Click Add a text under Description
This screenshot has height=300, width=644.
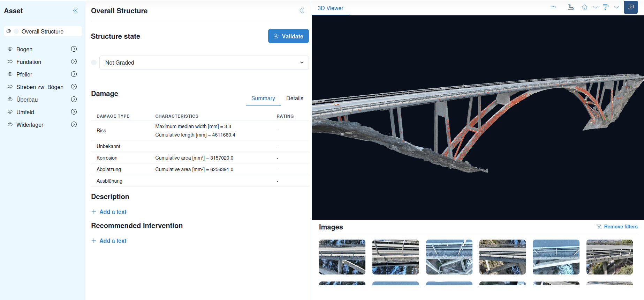(113, 212)
